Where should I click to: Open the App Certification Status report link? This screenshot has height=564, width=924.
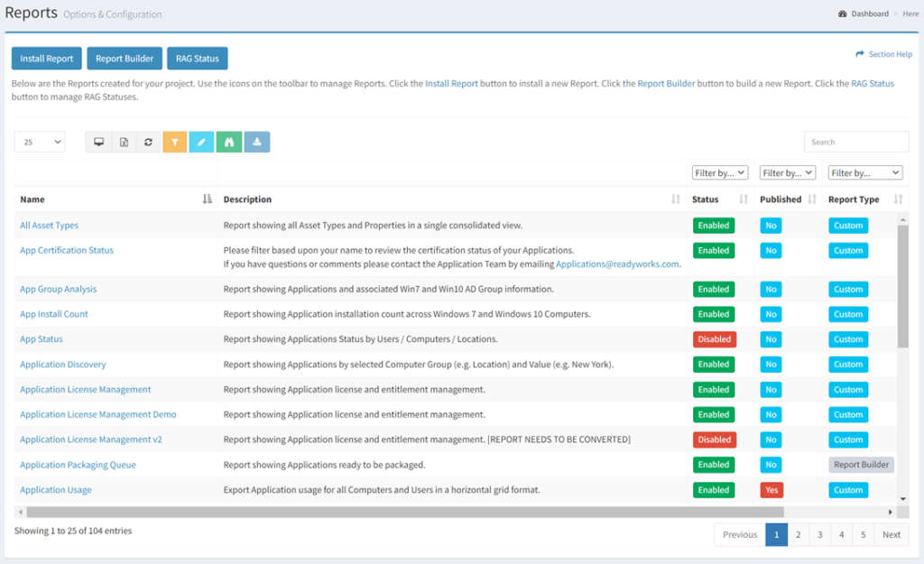(x=67, y=250)
